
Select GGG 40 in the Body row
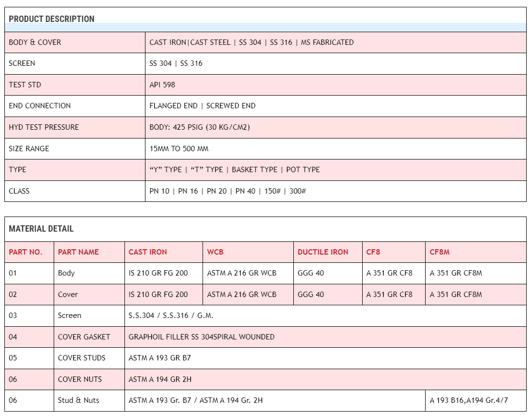310,273
